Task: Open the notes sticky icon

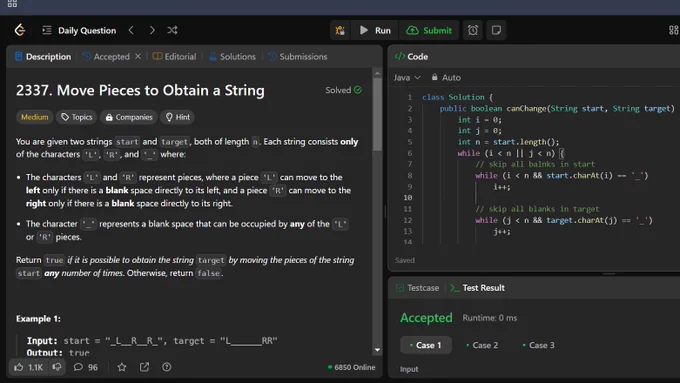Action: tap(496, 30)
